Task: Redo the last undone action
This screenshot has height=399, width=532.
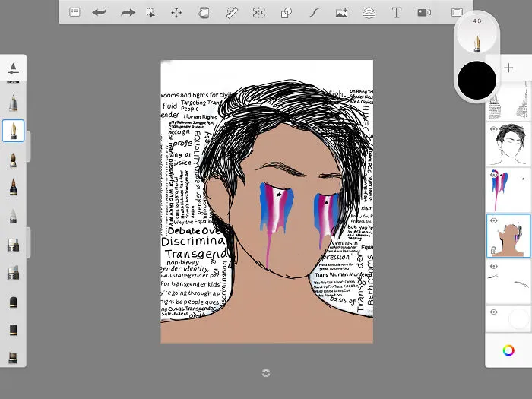Action: pyautogui.click(x=128, y=13)
